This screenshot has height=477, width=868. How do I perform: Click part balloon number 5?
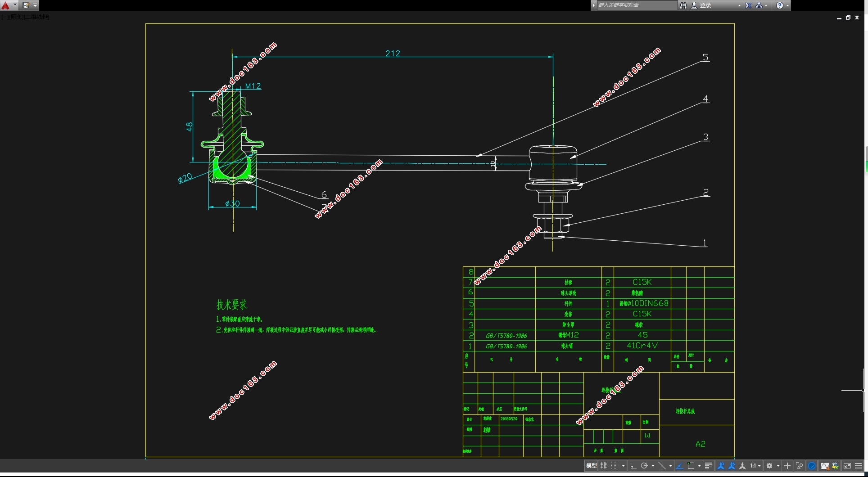pos(705,57)
